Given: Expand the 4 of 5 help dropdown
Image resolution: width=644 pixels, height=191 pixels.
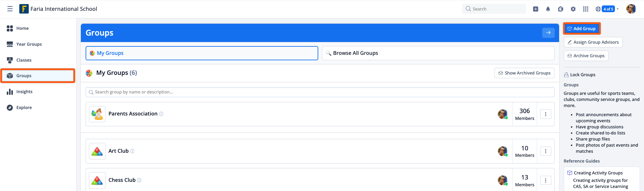Looking at the screenshot, I should click(607, 9).
